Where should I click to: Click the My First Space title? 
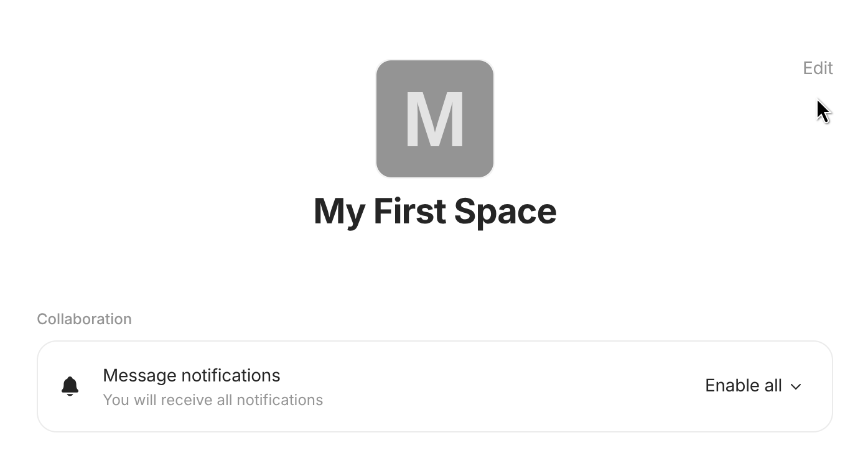434,212
